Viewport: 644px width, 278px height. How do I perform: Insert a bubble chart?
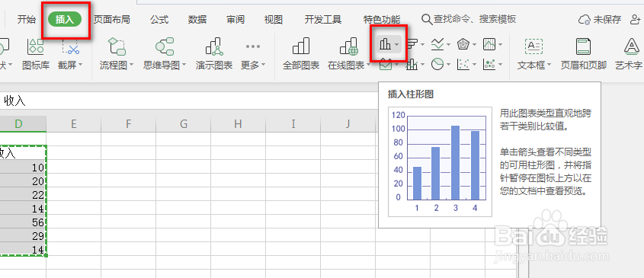(x=489, y=64)
